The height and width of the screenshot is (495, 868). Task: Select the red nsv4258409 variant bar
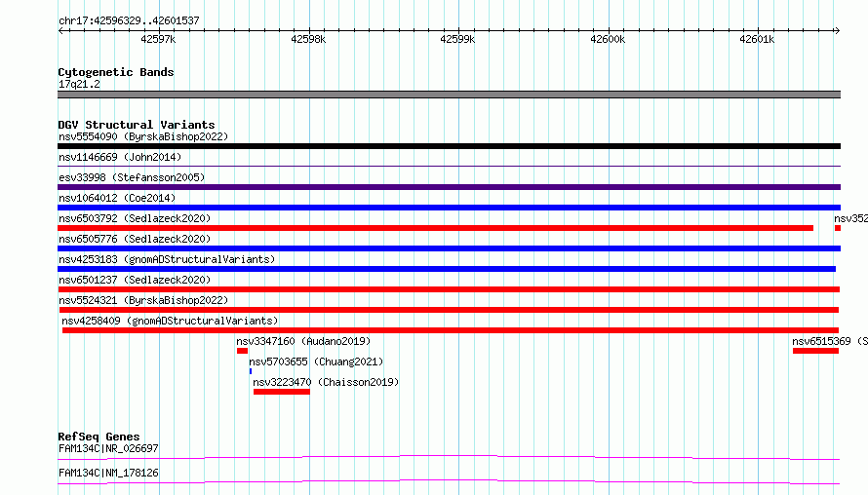tap(451, 330)
